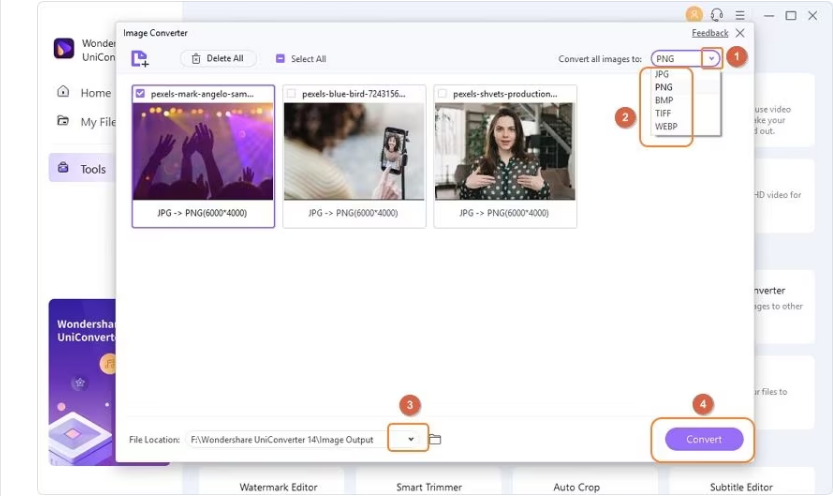Viewport: 833px width, 496px height.
Task: Open Watermark Editor in main window
Action: point(278,487)
